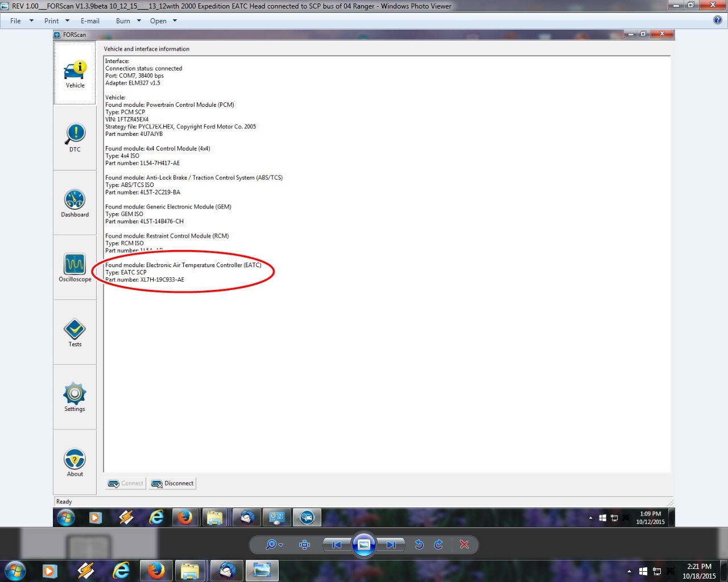
Task: Open Windows Explorer folder on bottom taskbar
Action: pos(191,571)
